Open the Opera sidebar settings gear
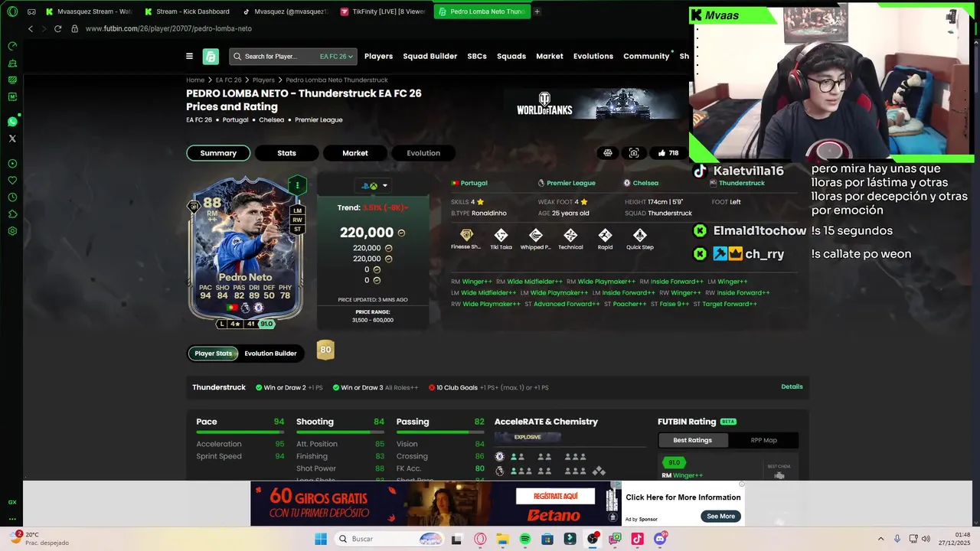The width and height of the screenshot is (980, 551). click(12, 231)
